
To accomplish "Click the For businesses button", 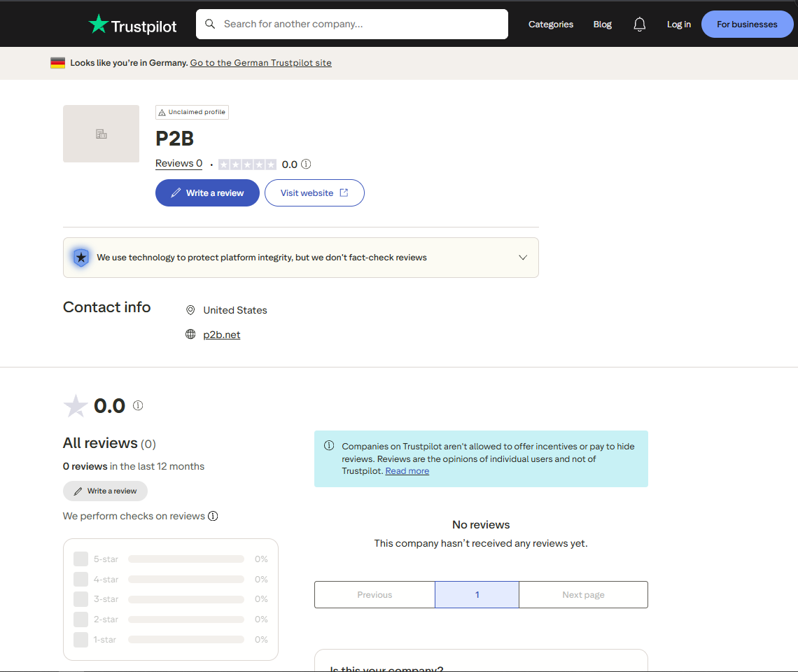I will (x=747, y=24).
